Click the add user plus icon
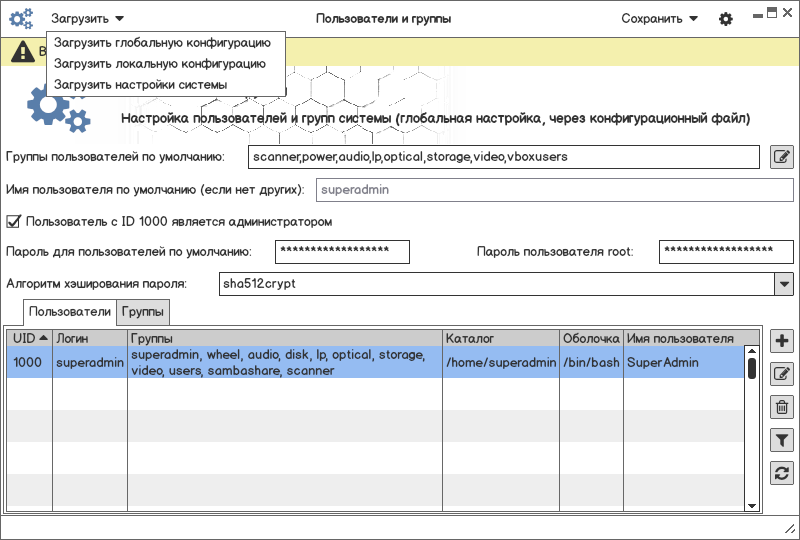 pyautogui.click(x=782, y=341)
